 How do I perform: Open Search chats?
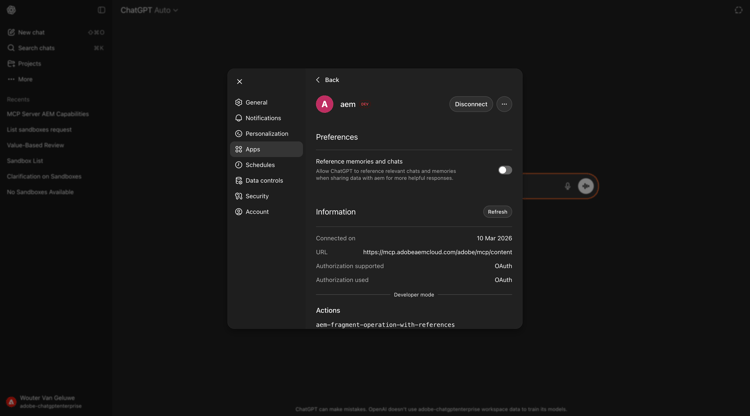[56, 48]
